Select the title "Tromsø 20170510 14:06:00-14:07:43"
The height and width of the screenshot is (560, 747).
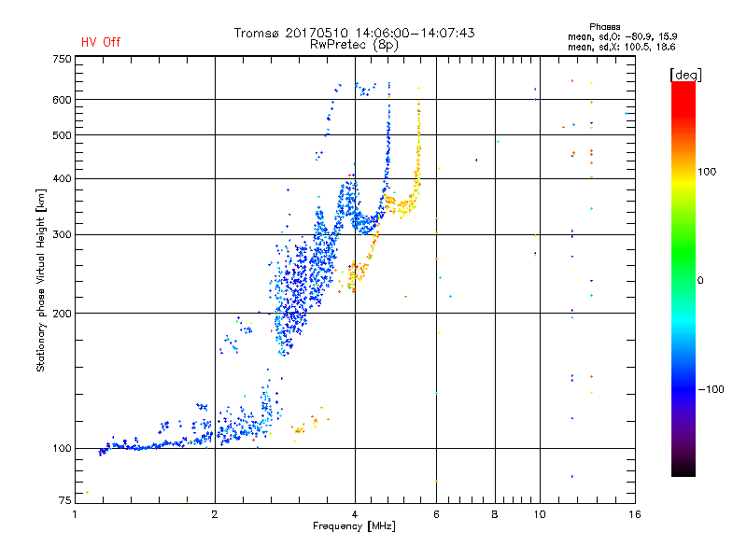354,33
